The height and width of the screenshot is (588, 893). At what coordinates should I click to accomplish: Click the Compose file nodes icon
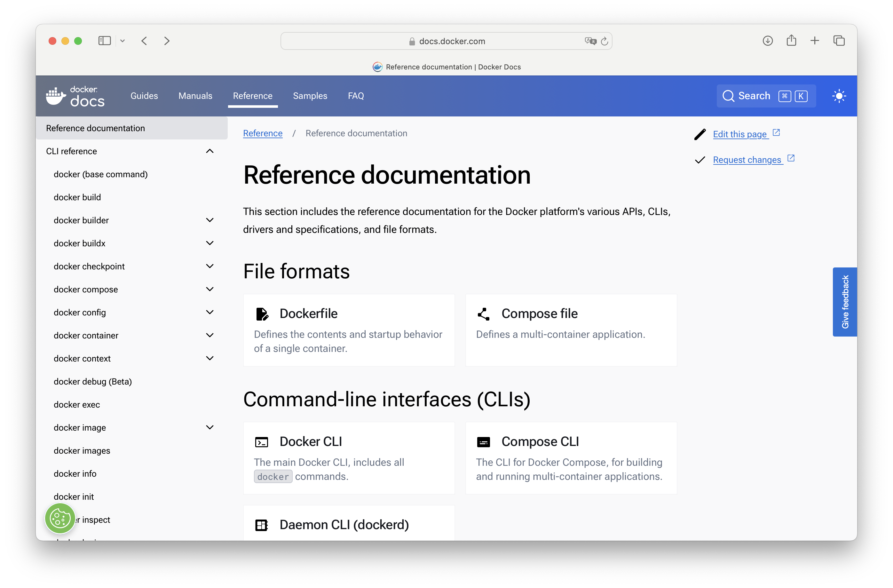(x=483, y=314)
